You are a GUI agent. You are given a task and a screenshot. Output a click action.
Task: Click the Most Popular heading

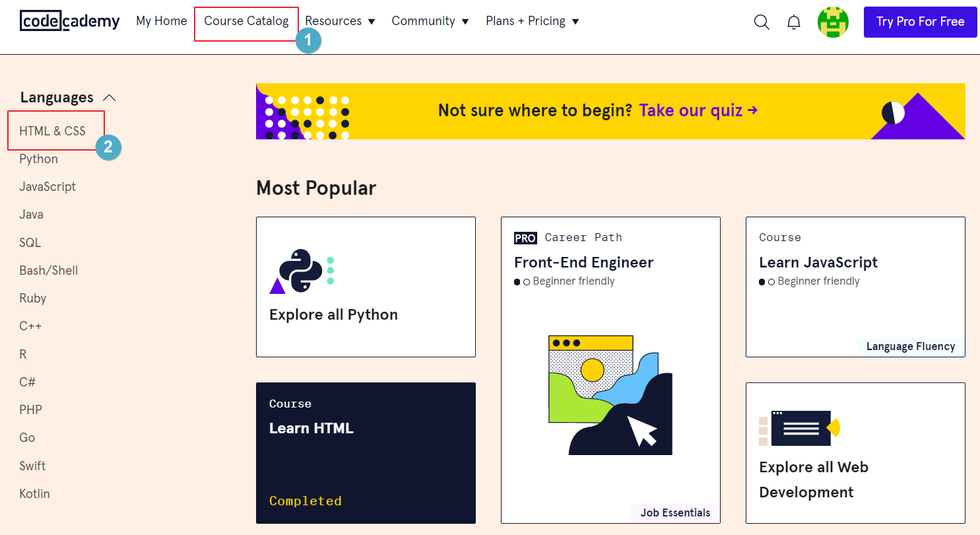point(316,188)
